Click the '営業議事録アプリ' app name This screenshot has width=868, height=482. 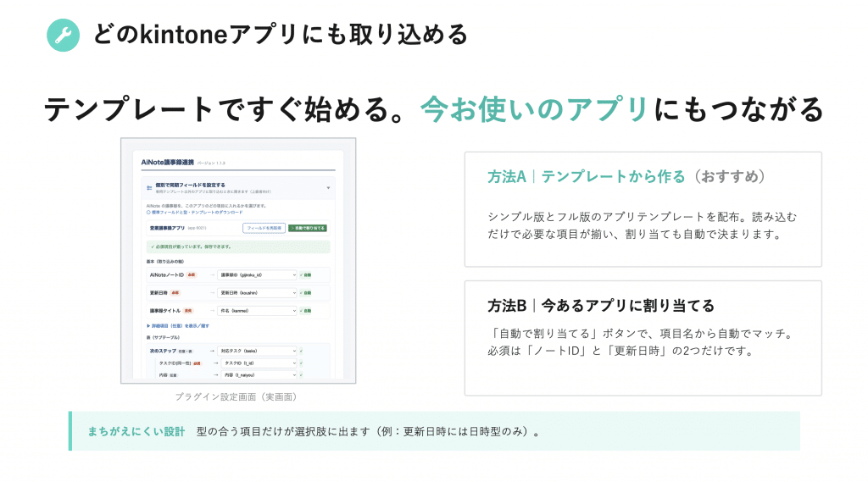click(167, 228)
